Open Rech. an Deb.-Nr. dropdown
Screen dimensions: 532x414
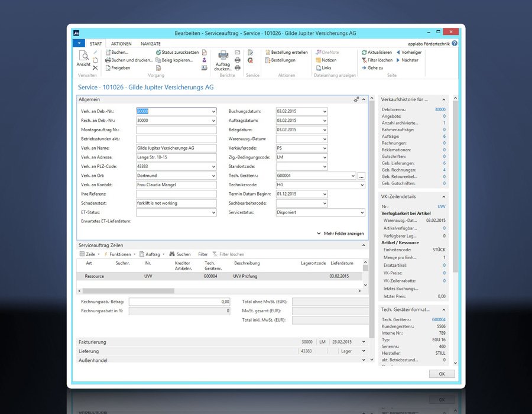[213, 121]
